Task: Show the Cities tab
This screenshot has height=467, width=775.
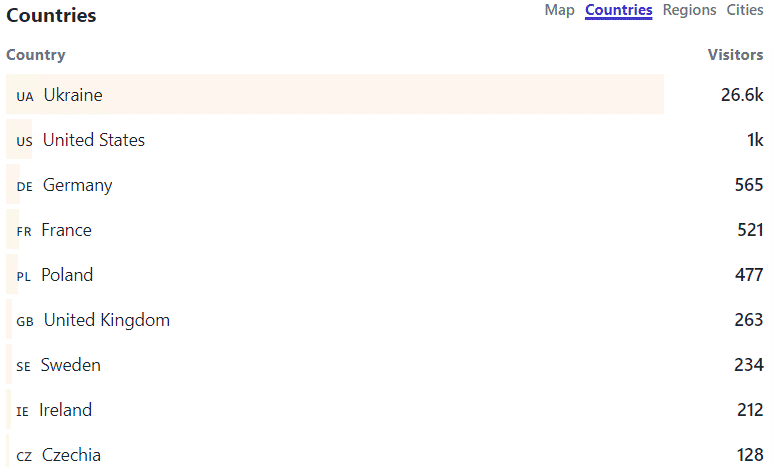Action: pyautogui.click(x=744, y=10)
